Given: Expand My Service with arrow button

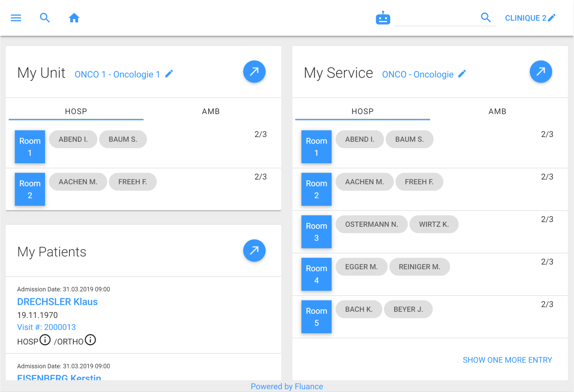Looking at the screenshot, I should point(541,72).
